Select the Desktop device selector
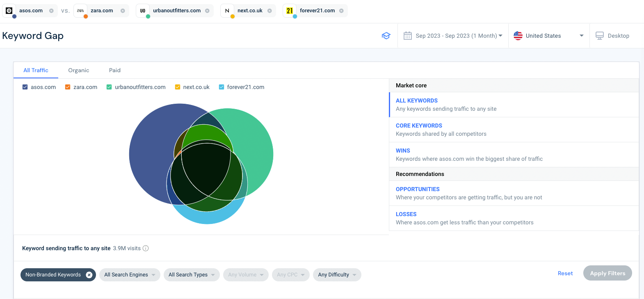 click(612, 36)
